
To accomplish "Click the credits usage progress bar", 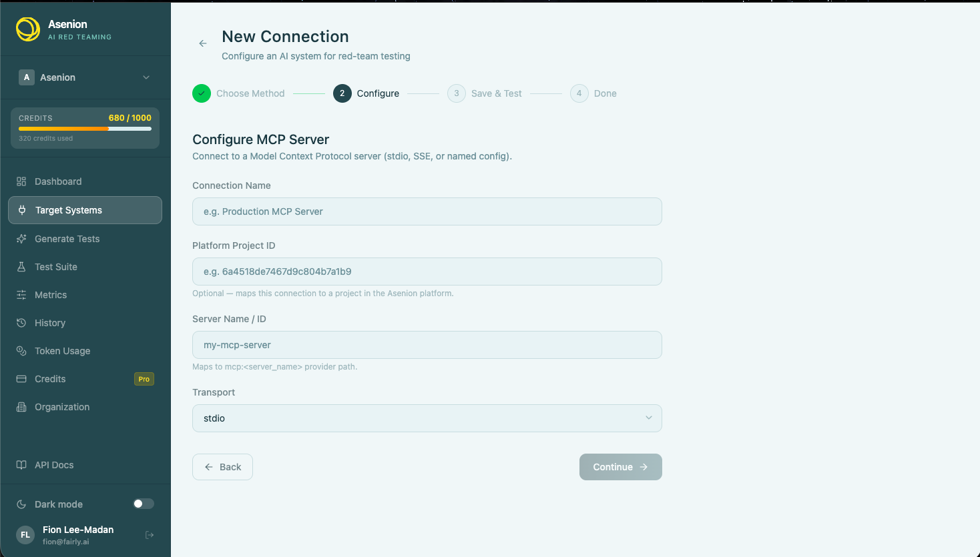I will pyautogui.click(x=85, y=129).
